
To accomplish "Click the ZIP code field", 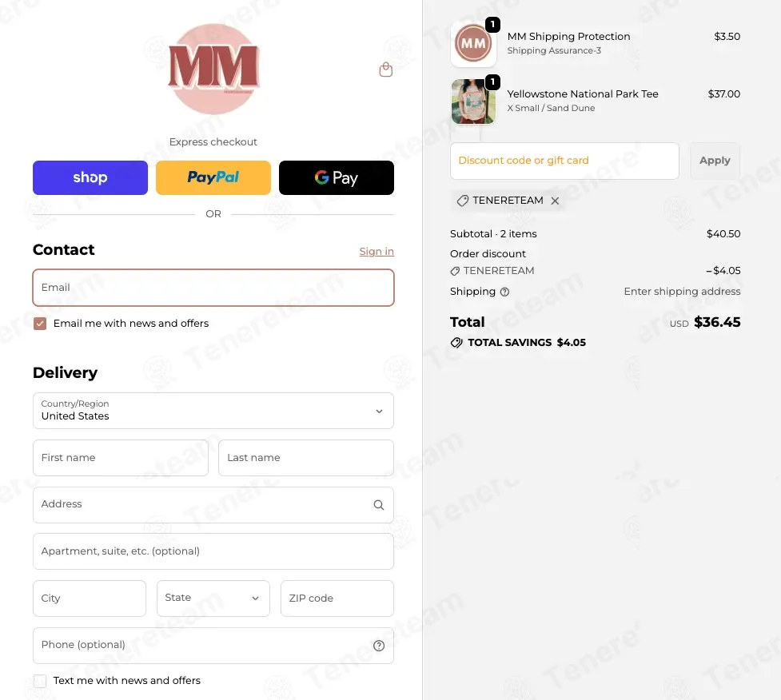I will coord(337,598).
